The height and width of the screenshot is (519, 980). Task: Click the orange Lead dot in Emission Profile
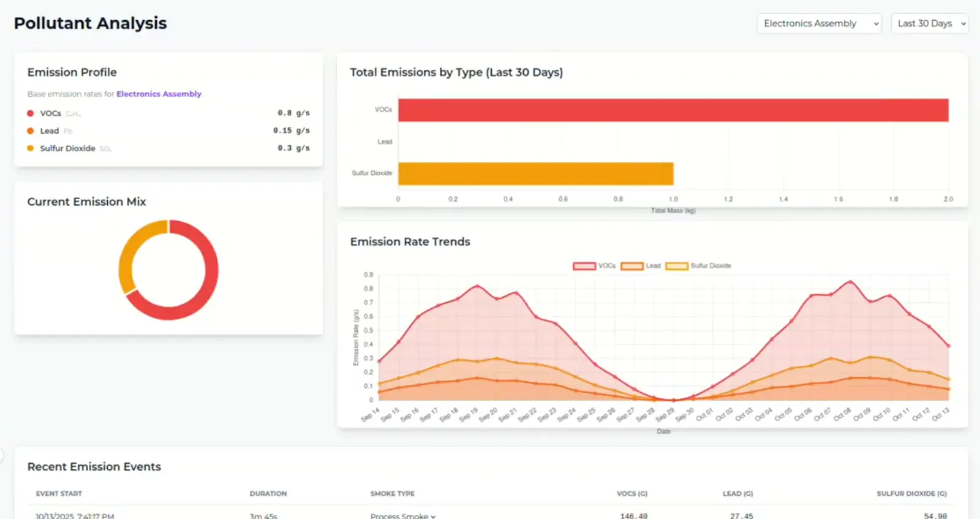(30, 131)
